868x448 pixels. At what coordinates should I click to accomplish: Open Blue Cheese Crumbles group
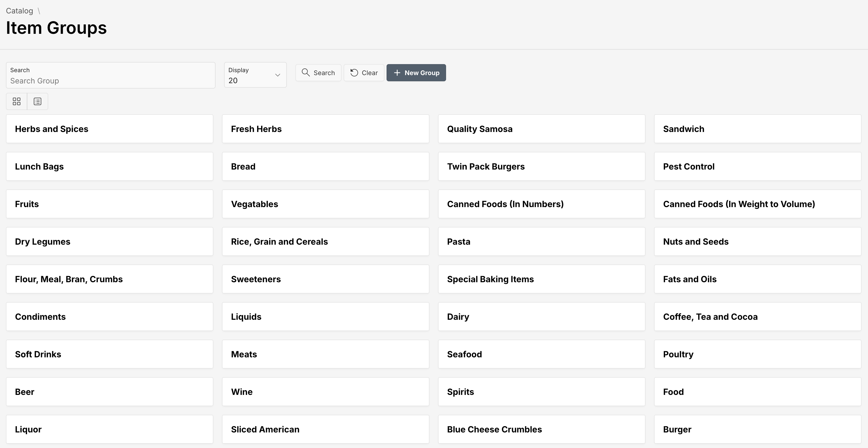[541, 429]
